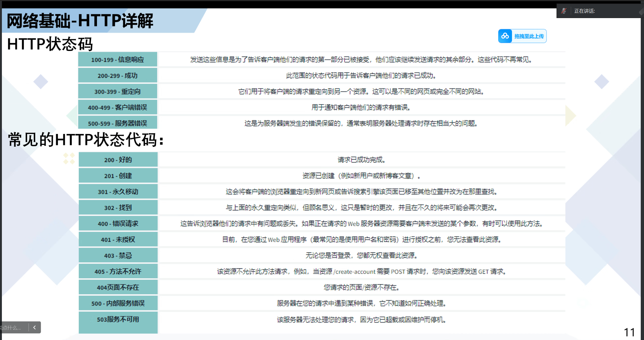Screen dimensions: 644x340
Task: Click the 常见的HTTP状态代码 heading
Action: coord(86,140)
